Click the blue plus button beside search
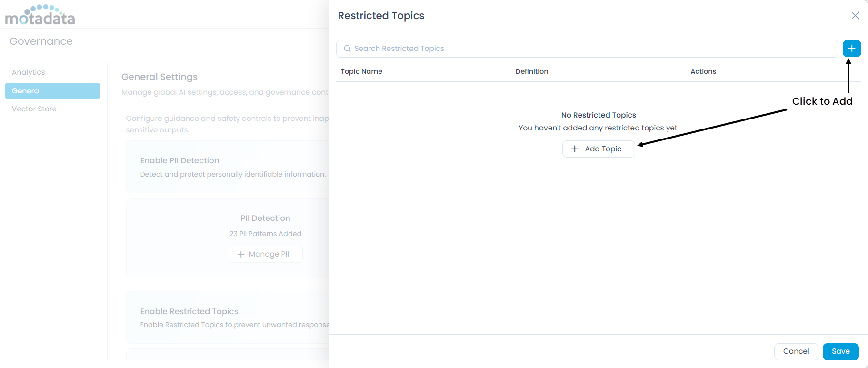 point(851,49)
